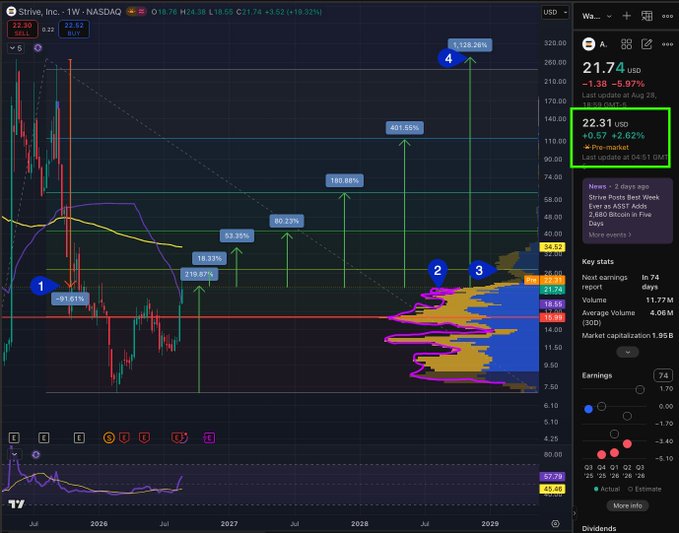Click the red earnings marker with notification dot
The height and width of the screenshot is (533, 679).
pyautogui.click(x=179, y=438)
